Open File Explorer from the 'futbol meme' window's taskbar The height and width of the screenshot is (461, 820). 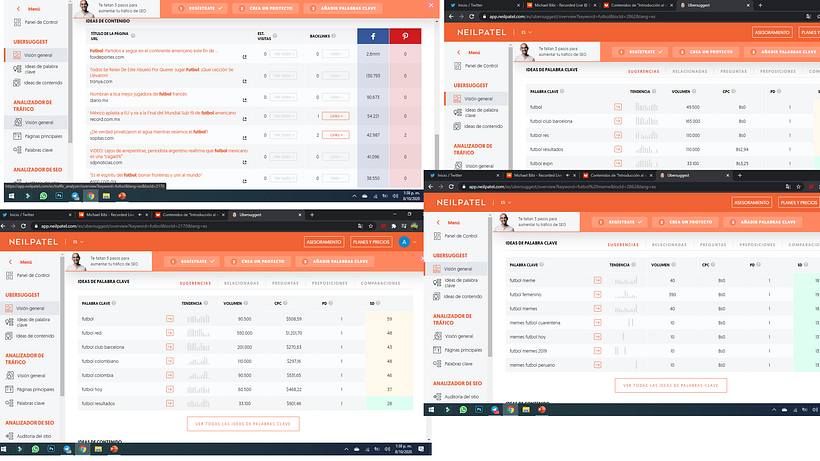tap(526, 410)
